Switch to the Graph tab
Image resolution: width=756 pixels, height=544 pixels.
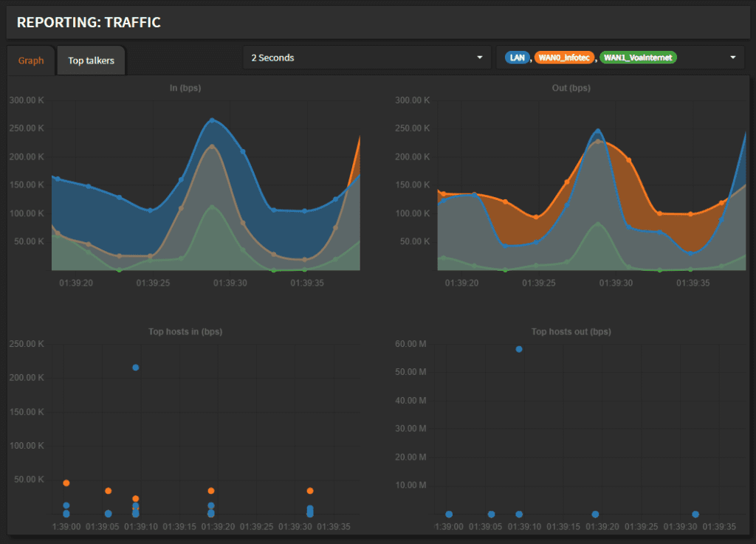31,61
